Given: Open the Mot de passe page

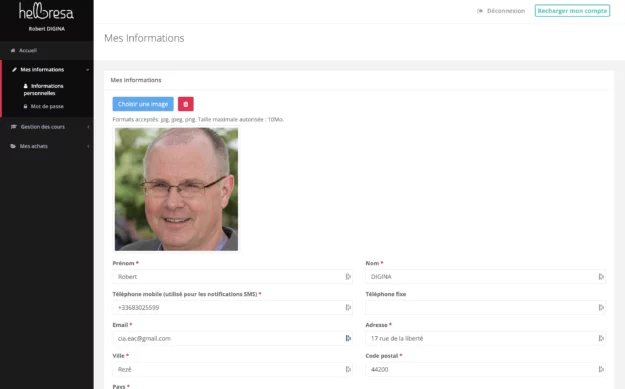Looking at the screenshot, I should [47, 106].
